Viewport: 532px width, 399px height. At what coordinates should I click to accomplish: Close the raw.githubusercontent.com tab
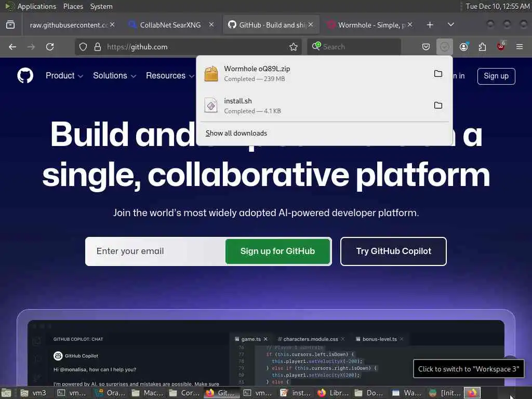tap(112, 25)
